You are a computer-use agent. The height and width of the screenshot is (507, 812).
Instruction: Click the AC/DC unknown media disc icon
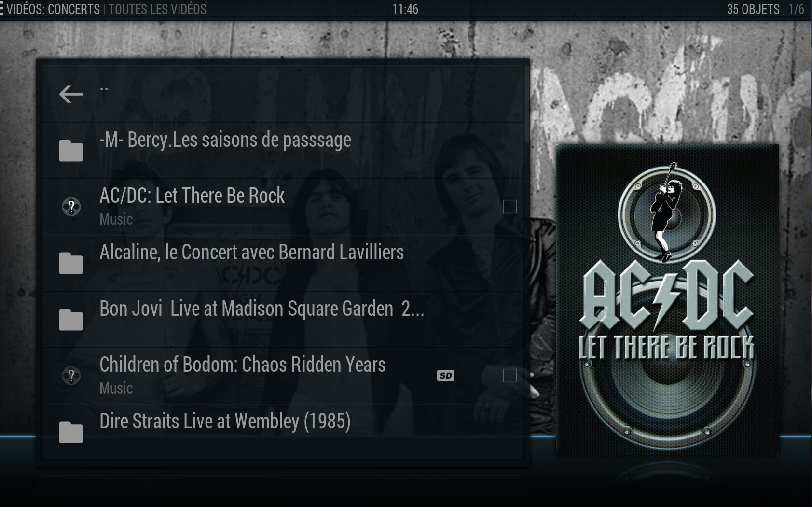pyautogui.click(x=71, y=207)
